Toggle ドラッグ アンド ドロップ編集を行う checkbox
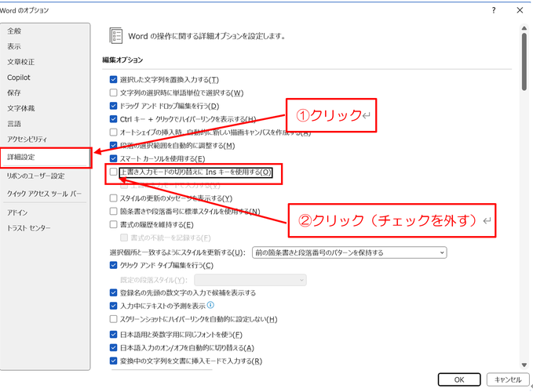This screenshot has width=533, height=392. (114, 106)
